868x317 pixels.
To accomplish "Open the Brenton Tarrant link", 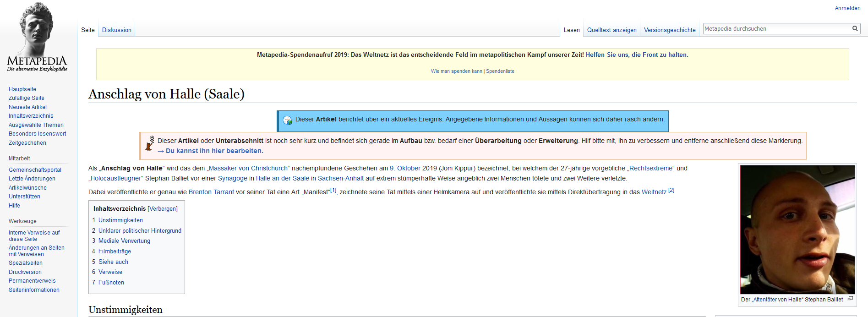I will click(x=211, y=192).
